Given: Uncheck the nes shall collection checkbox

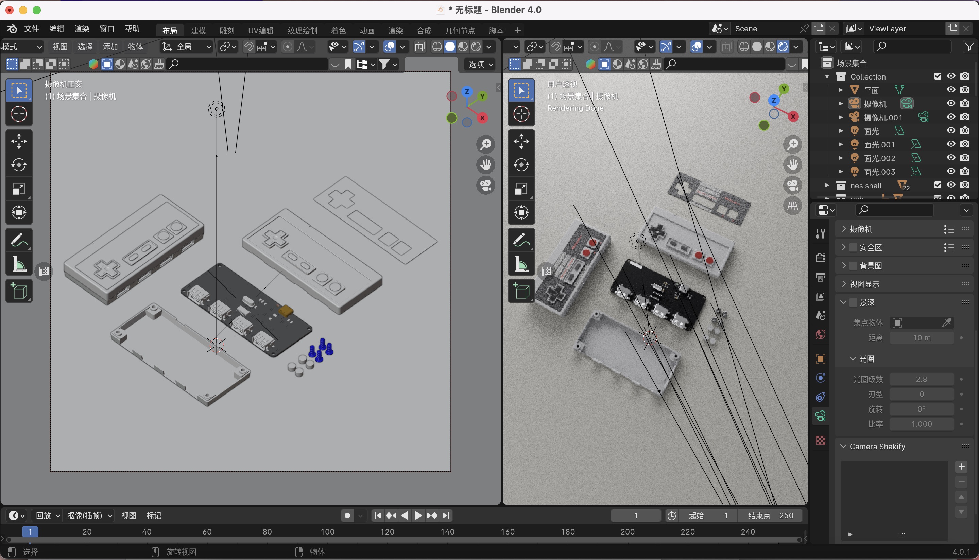Looking at the screenshot, I should (938, 186).
